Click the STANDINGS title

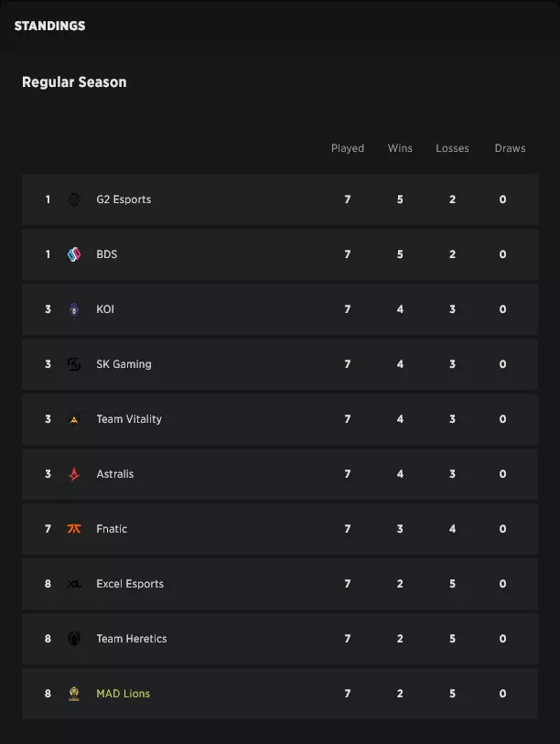(x=48, y=26)
